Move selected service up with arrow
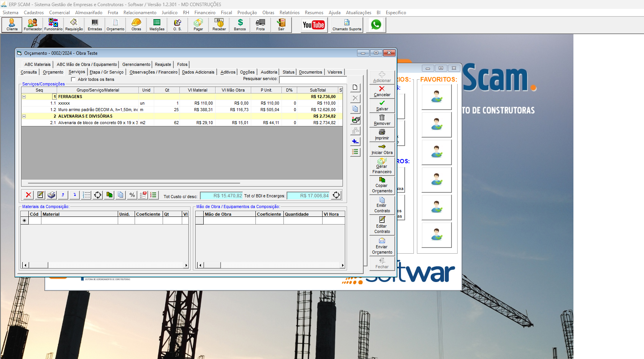This screenshot has width=644, height=359. [x=63, y=195]
